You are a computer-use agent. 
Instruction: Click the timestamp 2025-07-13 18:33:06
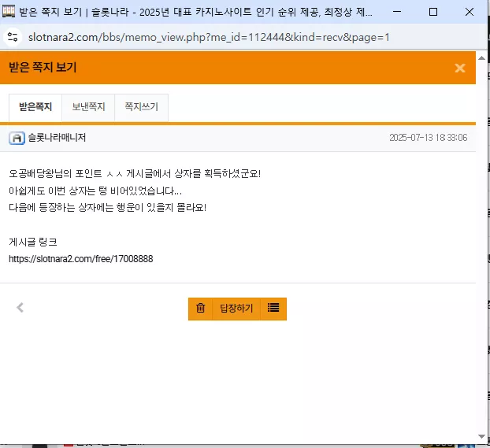[x=428, y=138]
